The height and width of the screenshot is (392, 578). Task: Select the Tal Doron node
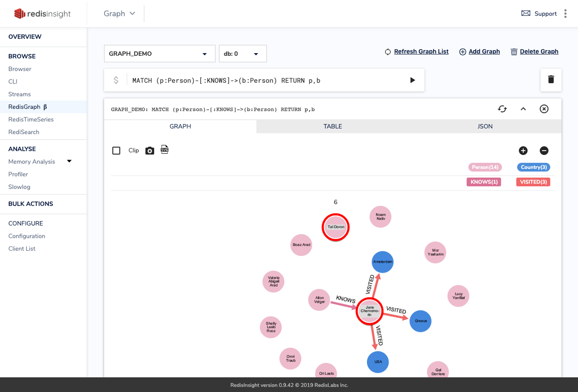336,227
